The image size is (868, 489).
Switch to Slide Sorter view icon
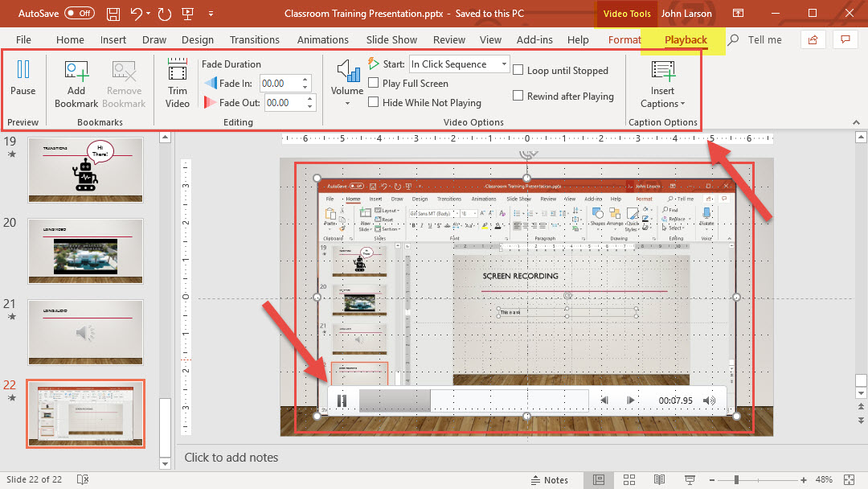pos(628,480)
